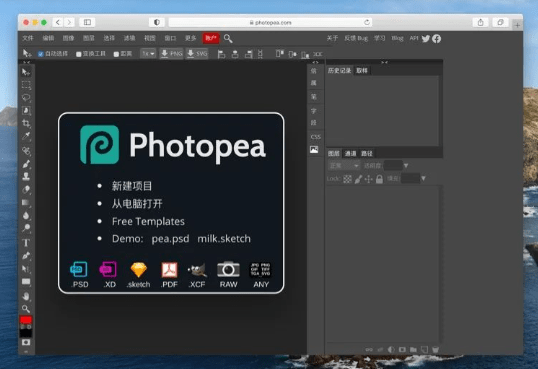The image size is (538, 369).
Task: Open Photopea Facebook page
Action: tap(436, 38)
